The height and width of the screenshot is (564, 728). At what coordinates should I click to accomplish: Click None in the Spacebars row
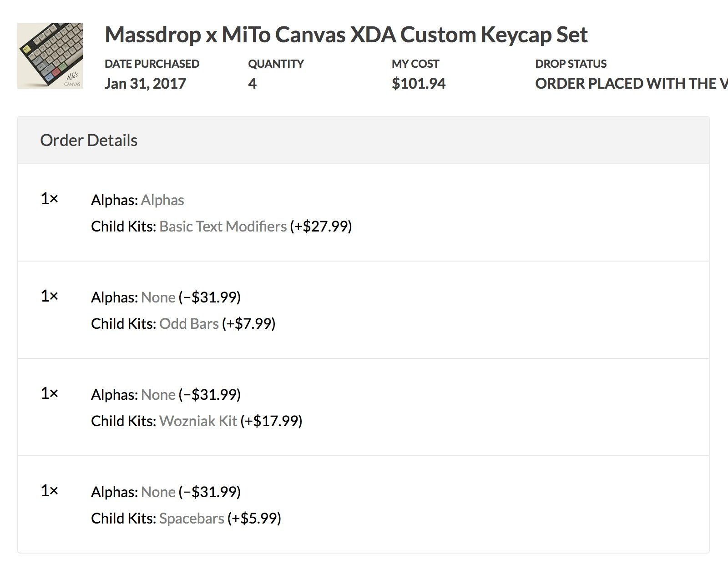158,492
